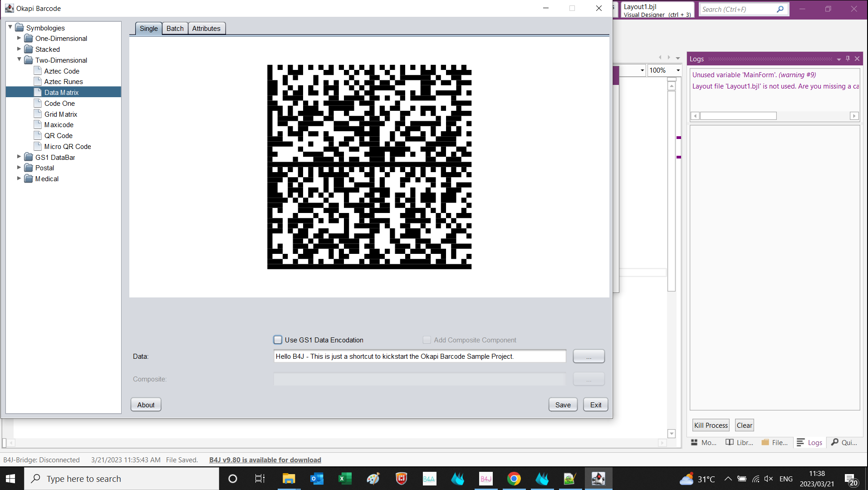Image resolution: width=868 pixels, height=490 pixels.
Task: Open Google Chrome from the taskbar
Action: point(514,479)
